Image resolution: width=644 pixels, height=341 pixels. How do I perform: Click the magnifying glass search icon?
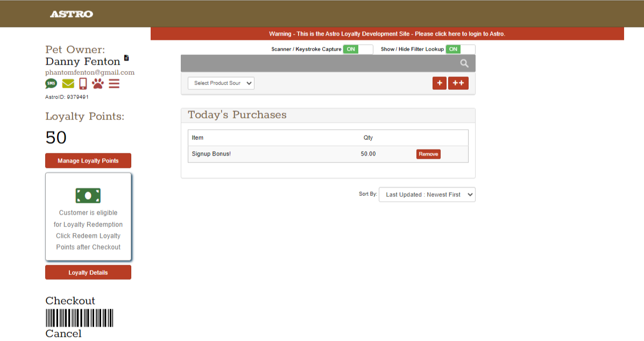[464, 63]
